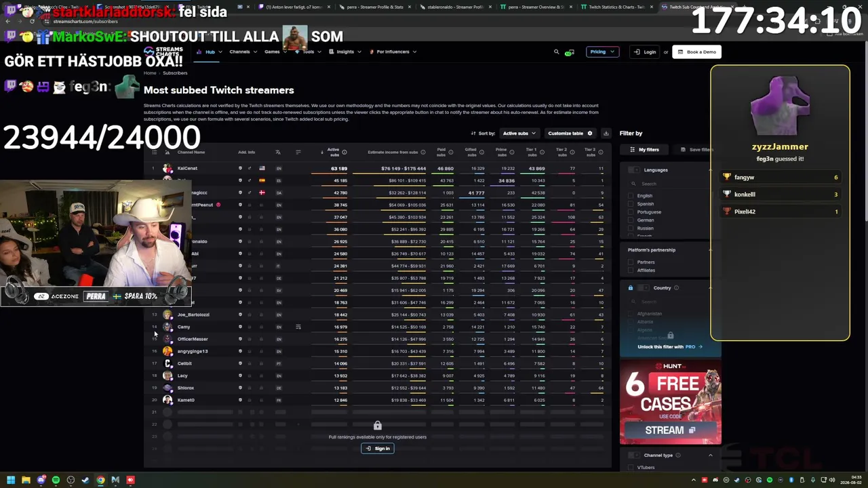Click the Kamet0 channel avatar
This screenshot has width=868, height=488.
[x=167, y=400]
